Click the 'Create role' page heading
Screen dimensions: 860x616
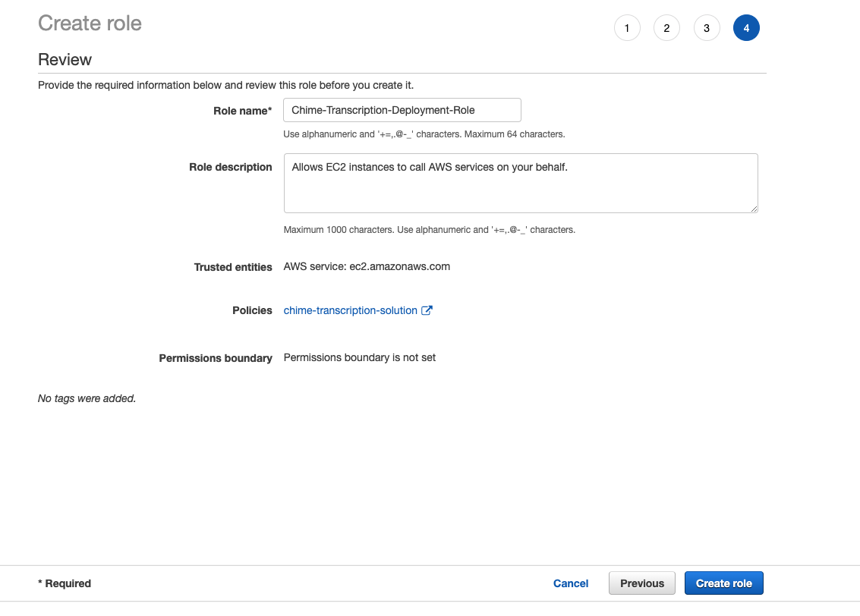tap(90, 23)
